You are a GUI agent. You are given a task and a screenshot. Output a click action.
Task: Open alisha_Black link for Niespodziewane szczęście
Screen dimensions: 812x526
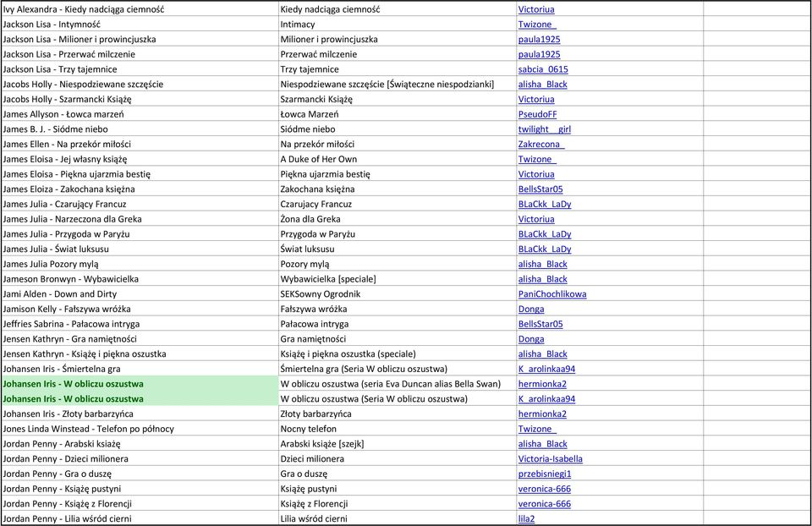(543, 85)
